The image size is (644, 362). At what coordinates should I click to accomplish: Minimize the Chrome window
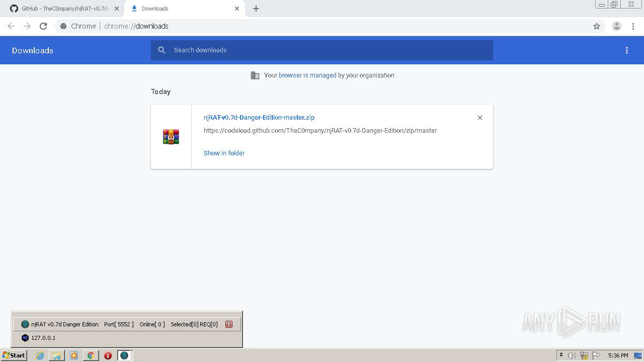(602, 5)
